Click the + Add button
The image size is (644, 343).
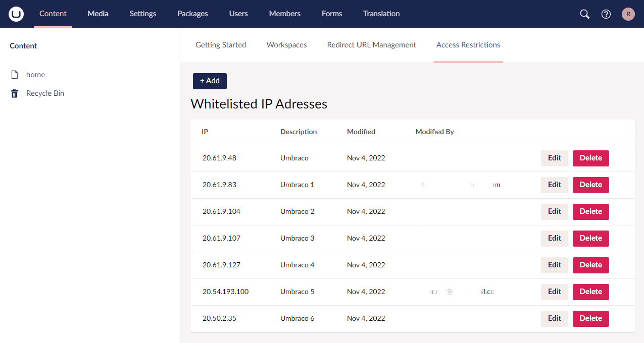click(210, 81)
